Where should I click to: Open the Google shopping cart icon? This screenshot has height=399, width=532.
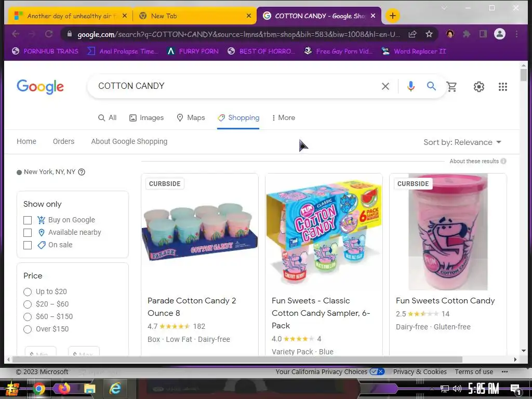tap(451, 87)
